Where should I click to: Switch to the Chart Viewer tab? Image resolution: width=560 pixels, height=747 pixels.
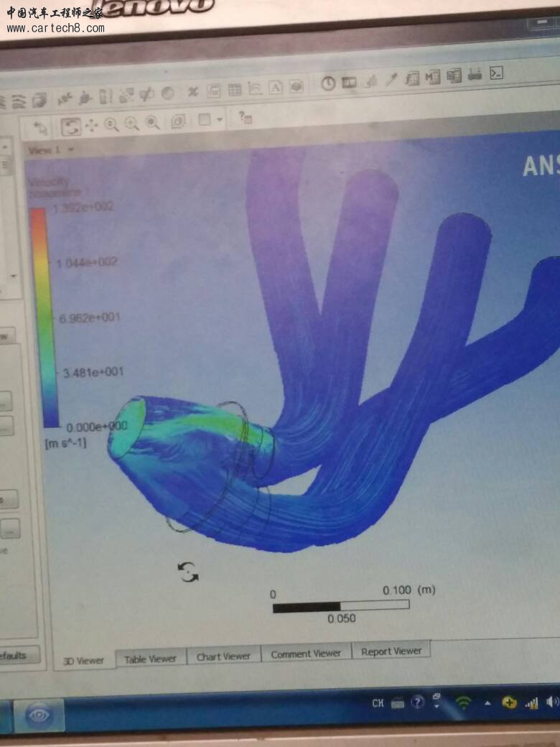point(223,656)
